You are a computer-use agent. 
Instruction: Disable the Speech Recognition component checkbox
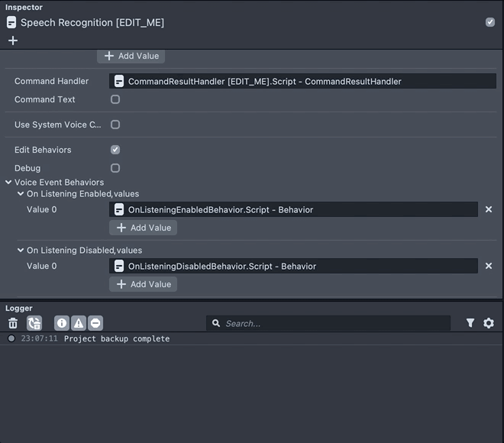(x=490, y=22)
